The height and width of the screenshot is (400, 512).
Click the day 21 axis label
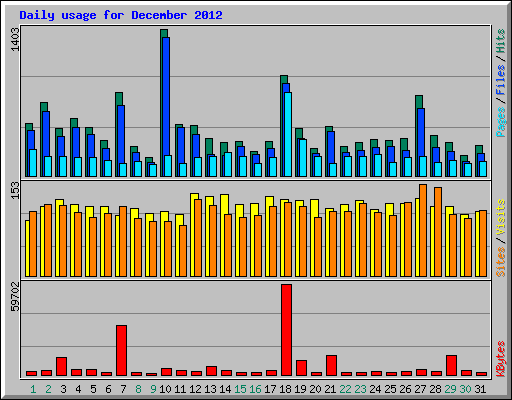pos(330,389)
